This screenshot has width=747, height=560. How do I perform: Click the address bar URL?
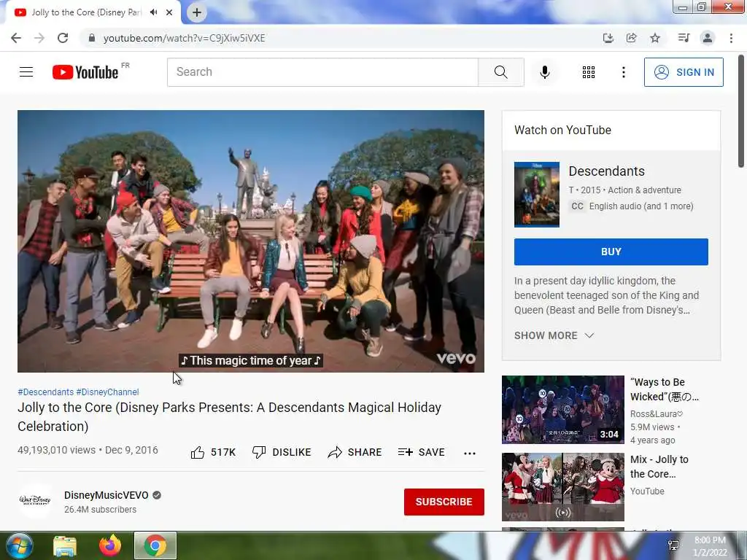[184, 38]
